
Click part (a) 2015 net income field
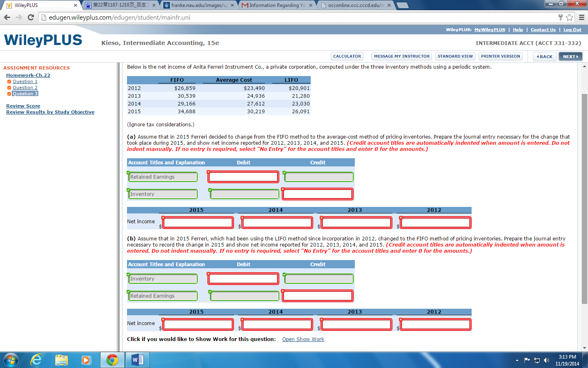[198, 223]
